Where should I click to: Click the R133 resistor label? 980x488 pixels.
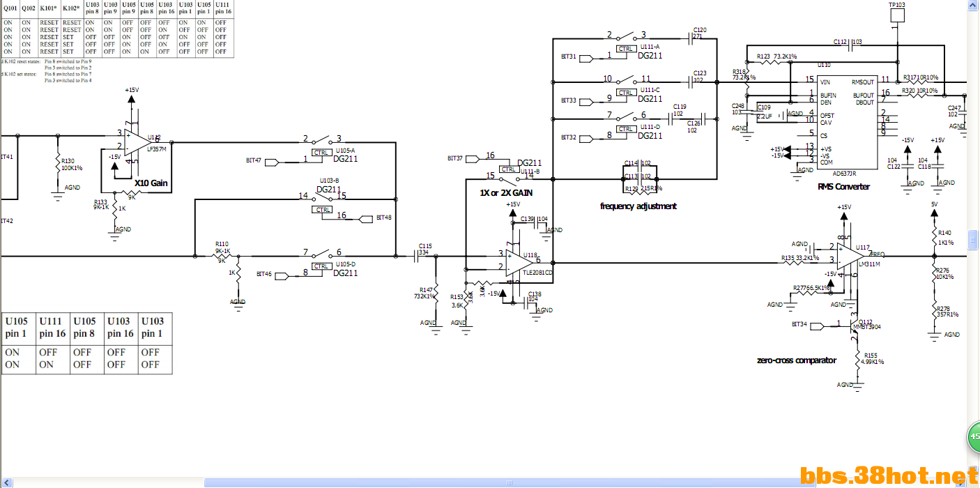click(100, 201)
